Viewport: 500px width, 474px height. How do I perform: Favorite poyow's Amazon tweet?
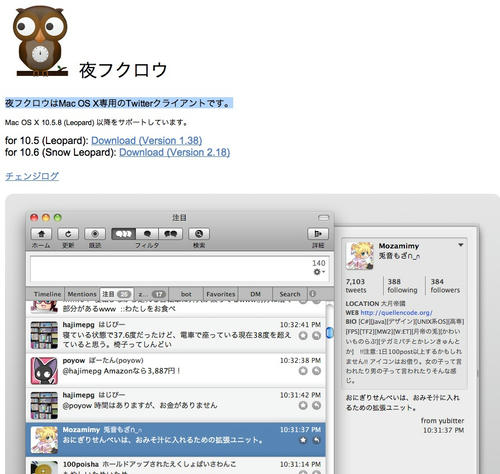point(303,371)
